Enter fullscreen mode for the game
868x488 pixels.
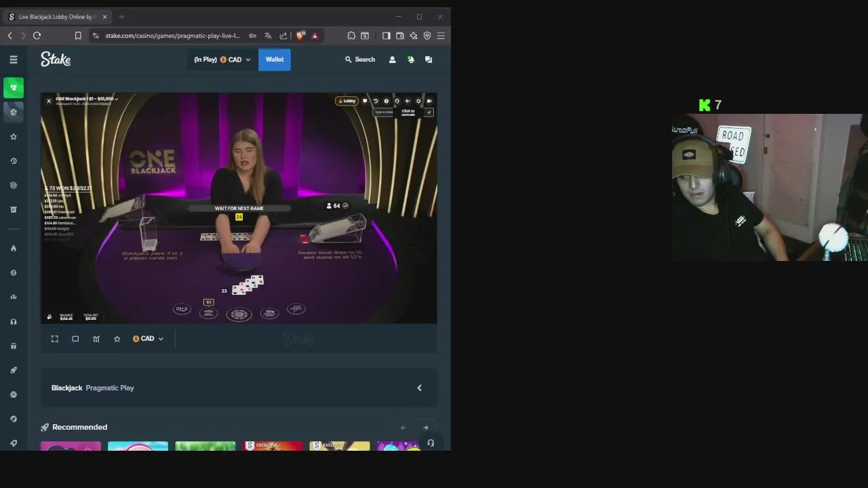(x=55, y=339)
